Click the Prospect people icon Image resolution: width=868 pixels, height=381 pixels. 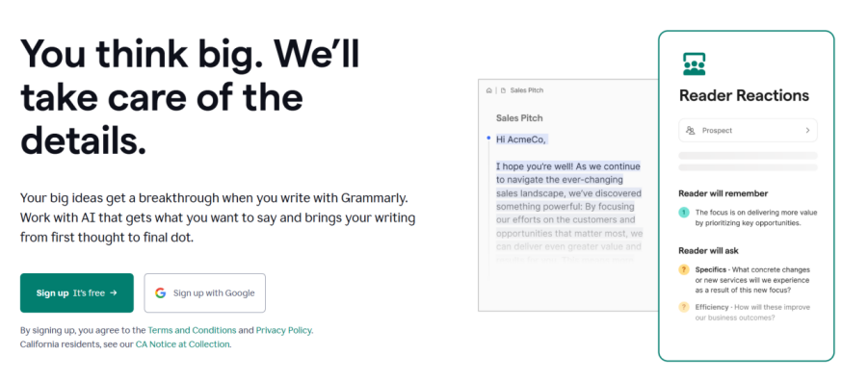(x=691, y=131)
